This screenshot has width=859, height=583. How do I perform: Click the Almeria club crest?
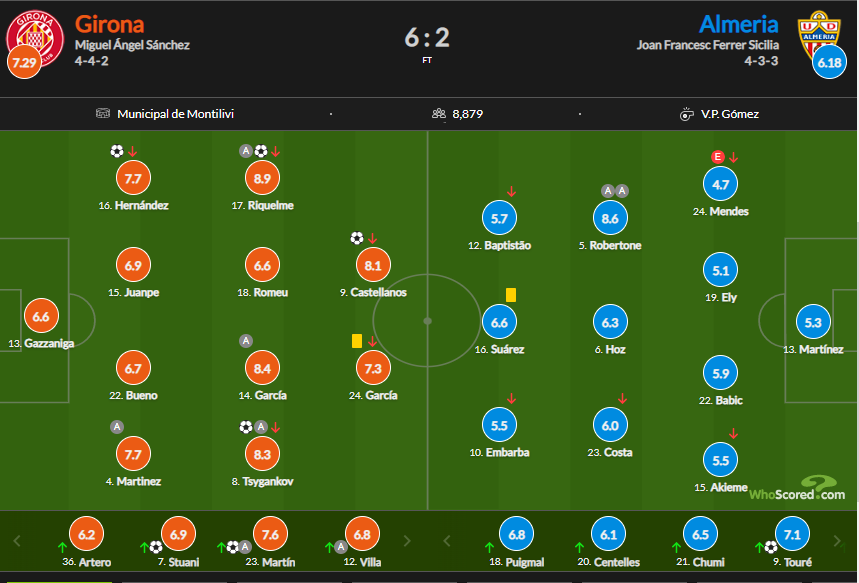coord(824,32)
